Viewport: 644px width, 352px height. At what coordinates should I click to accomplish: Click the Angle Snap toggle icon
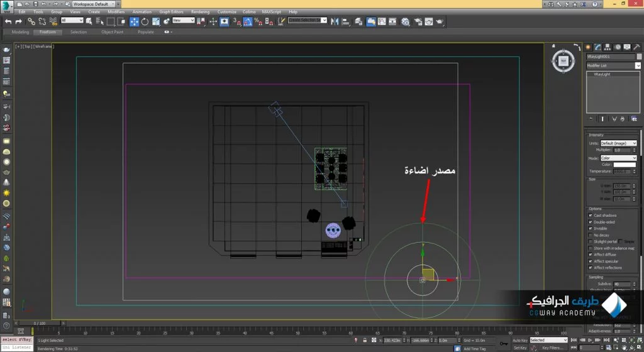point(248,21)
